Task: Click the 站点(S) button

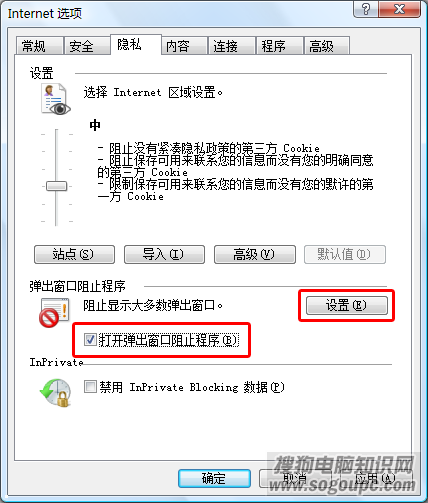Action: click(x=74, y=255)
